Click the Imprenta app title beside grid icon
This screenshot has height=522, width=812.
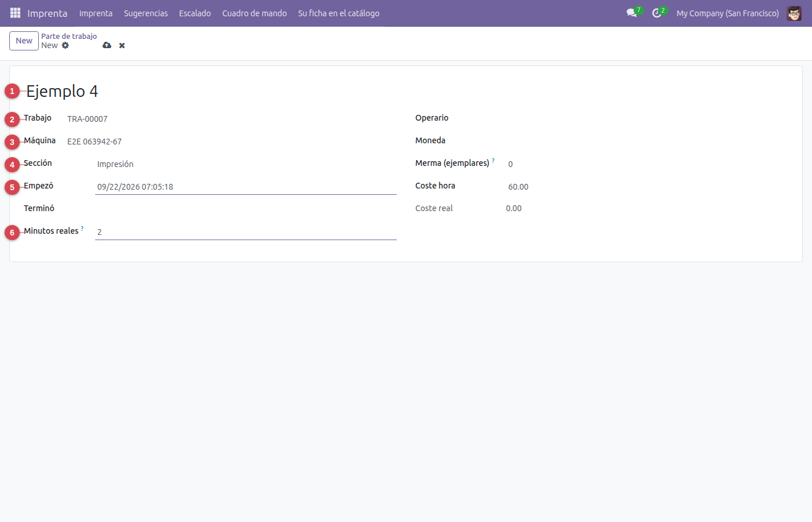(48, 13)
